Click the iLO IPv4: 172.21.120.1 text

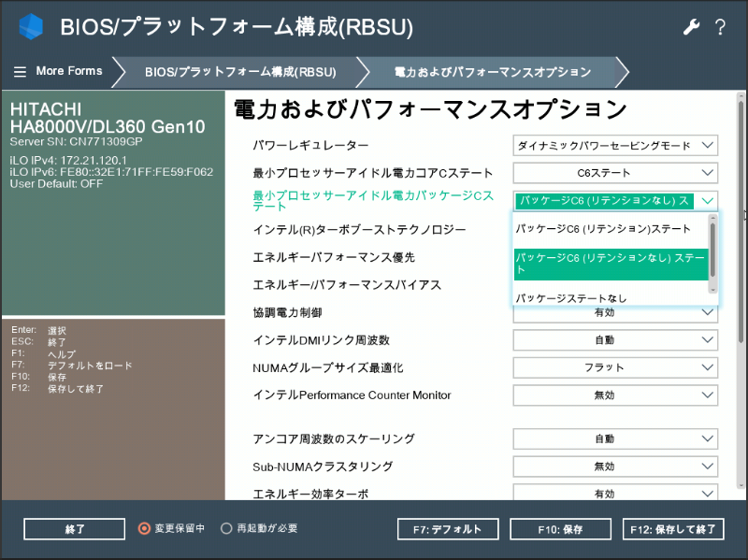point(68,160)
